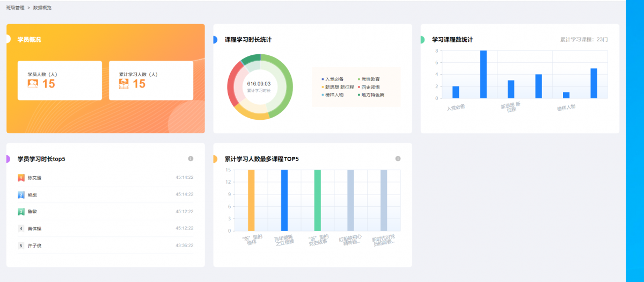The image size is (644, 282).
Task: Toggle the 党性教育 legend item
Action: 369,79
